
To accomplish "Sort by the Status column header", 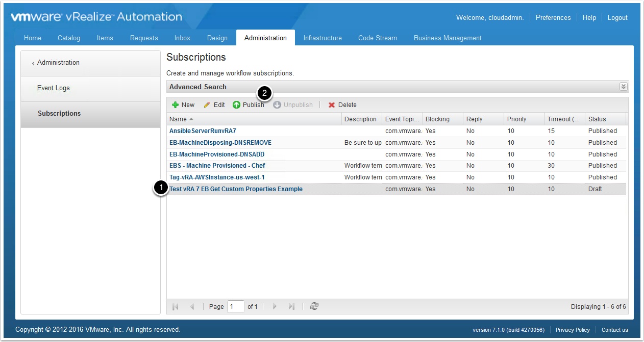I will tap(606, 119).
